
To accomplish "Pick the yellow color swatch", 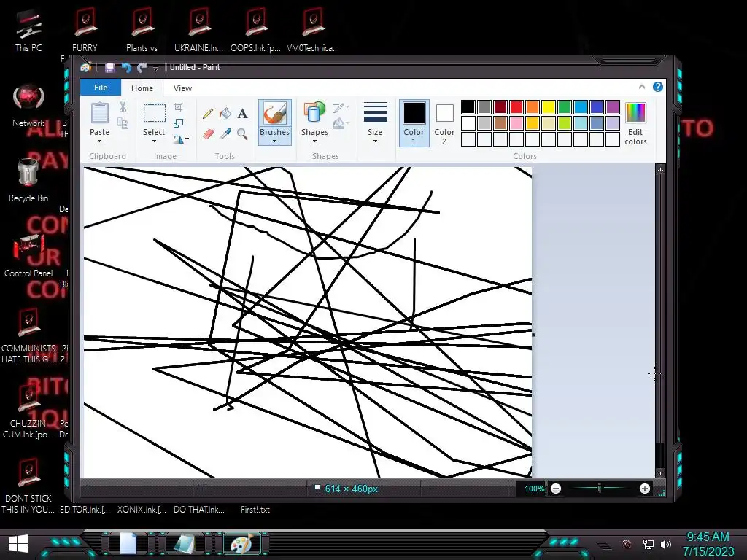I will coord(549,107).
